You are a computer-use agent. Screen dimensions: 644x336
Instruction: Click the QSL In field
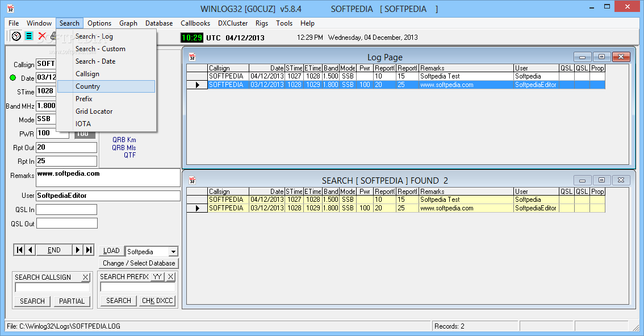(x=66, y=210)
